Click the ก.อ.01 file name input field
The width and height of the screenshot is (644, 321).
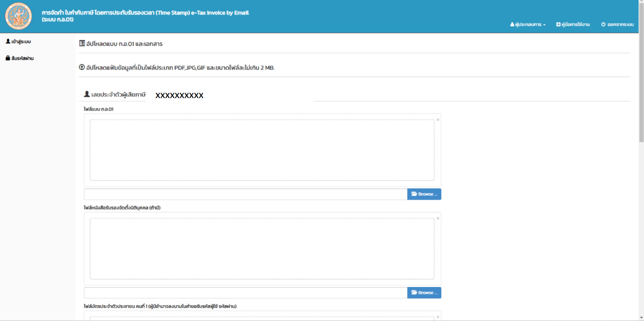pyautogui.click(x=245, y=194)
